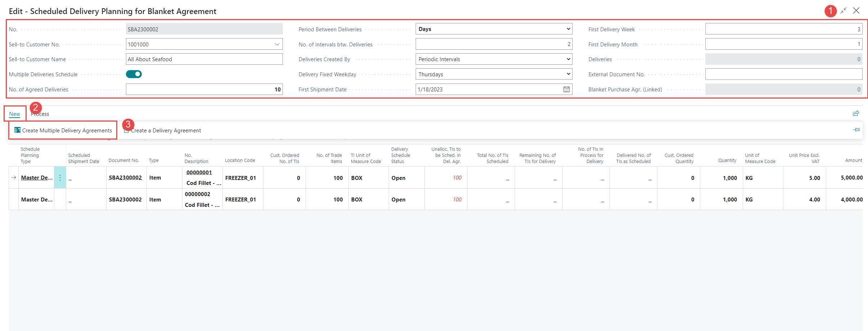
Task: Click the No. of Agreed Deliveries field
Action: (204, 90)
